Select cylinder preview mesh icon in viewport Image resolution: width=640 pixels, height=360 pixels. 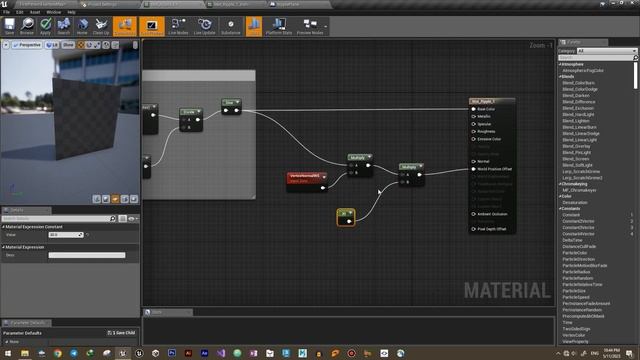click(x=97, y=199)
